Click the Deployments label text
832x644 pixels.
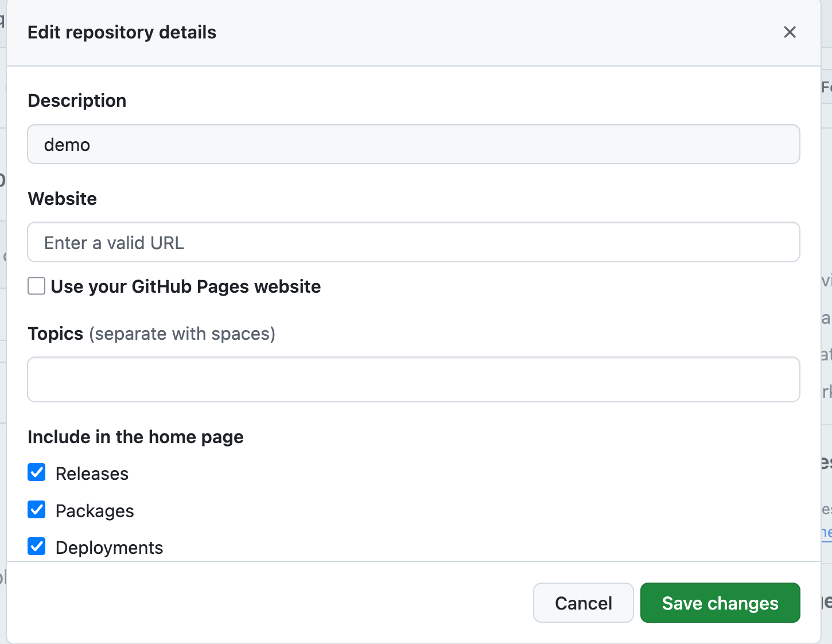pos(109,548)
